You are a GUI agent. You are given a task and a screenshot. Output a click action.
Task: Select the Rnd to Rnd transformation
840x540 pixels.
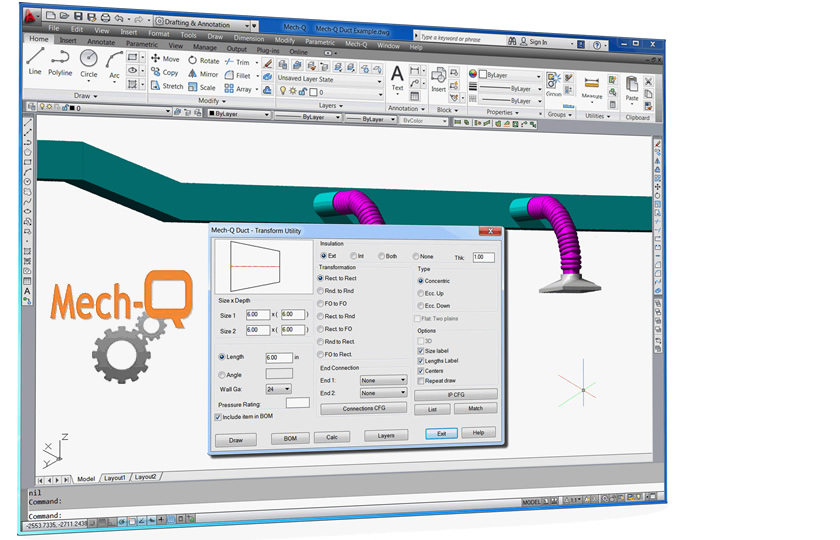tap(320, 290)
